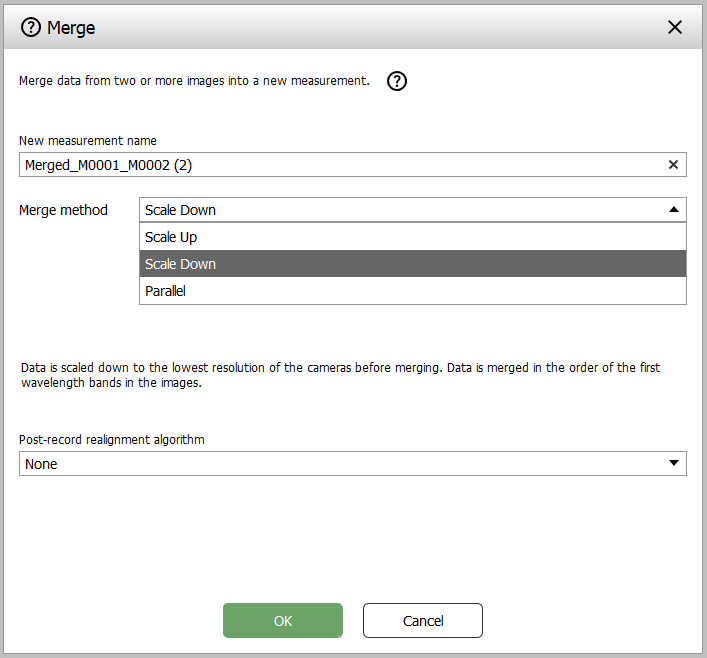This screenshot has width=707, height=658.
Task: Click the Merge title text
Action: (x=71, y=27)
